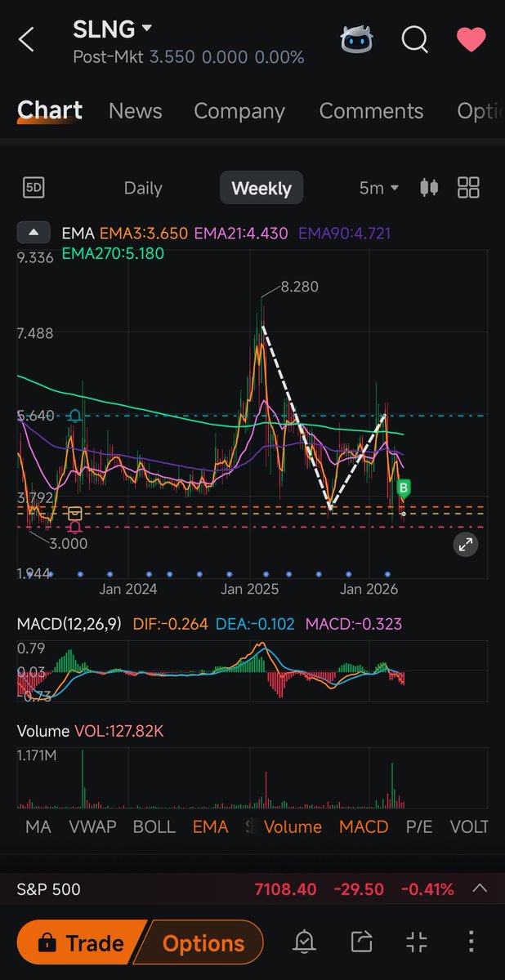
Task: Toggle the MACD sub-indicator
Action: pyautogui.click(x=364, y=826)
